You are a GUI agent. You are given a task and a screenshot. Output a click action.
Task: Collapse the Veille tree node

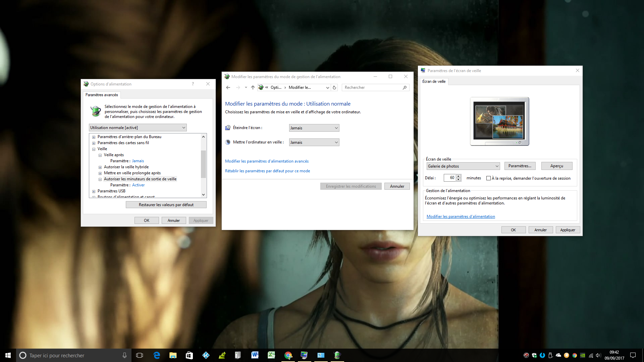[x=94, y=149]
